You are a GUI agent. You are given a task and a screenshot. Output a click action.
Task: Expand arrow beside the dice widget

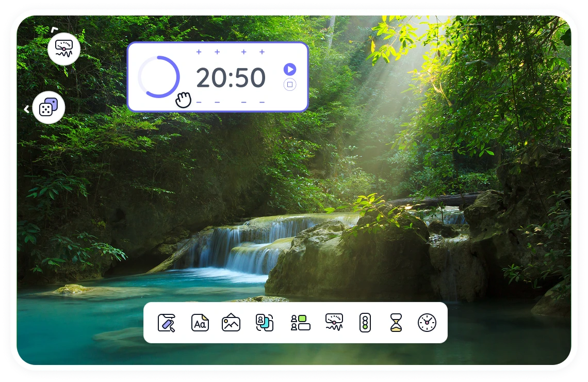click(27, 109)
